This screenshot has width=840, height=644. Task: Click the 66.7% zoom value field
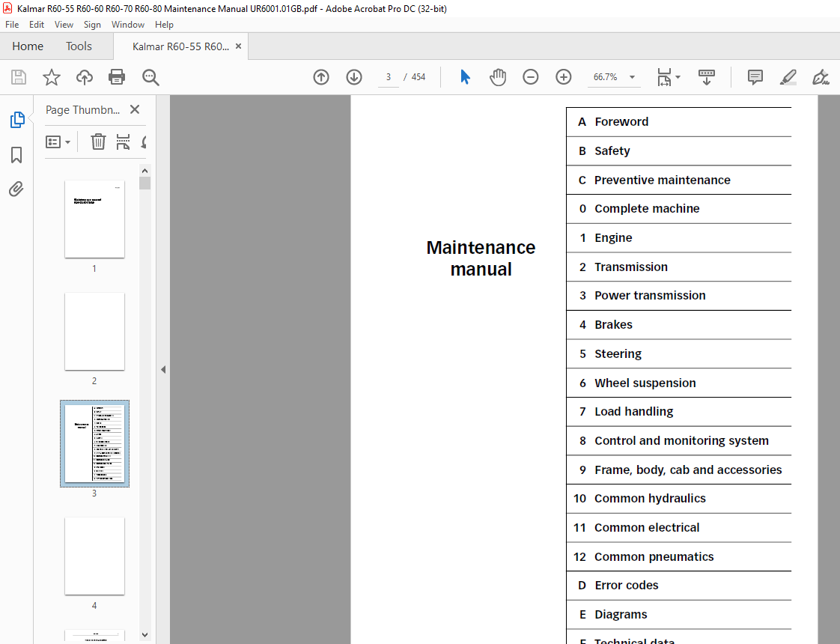(606, 77)
